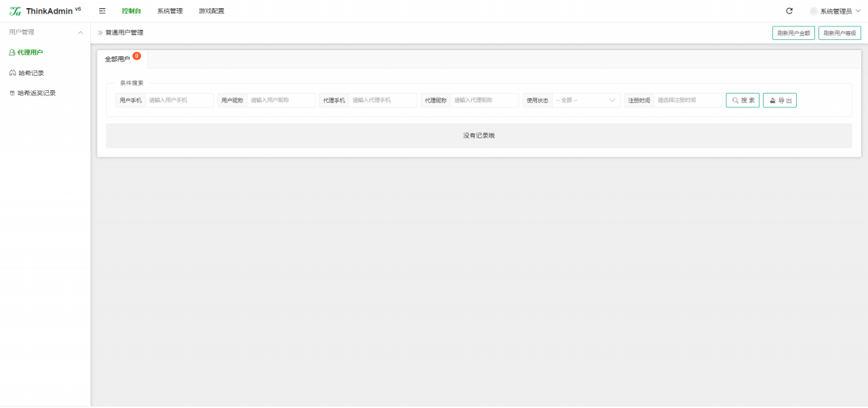Viewport: 868px width, 408px height.
Task: Select the 全部用户 tab
Action: click(x=117, y=59)
